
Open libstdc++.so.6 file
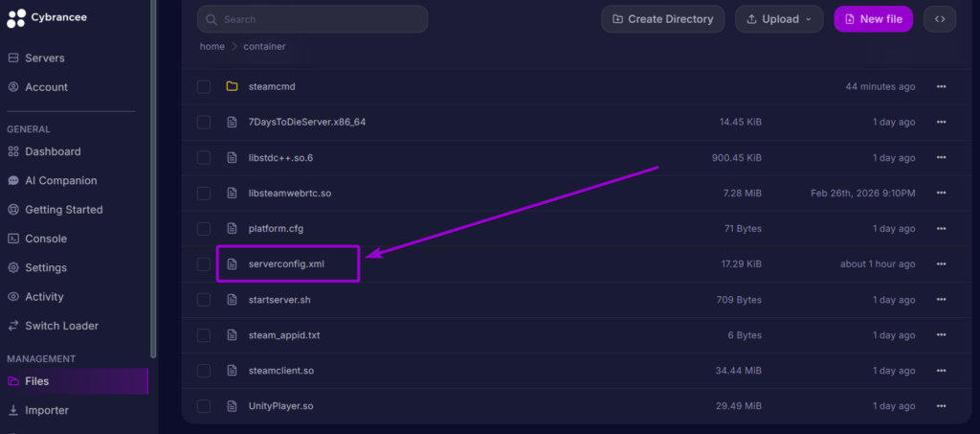point(280,157)
